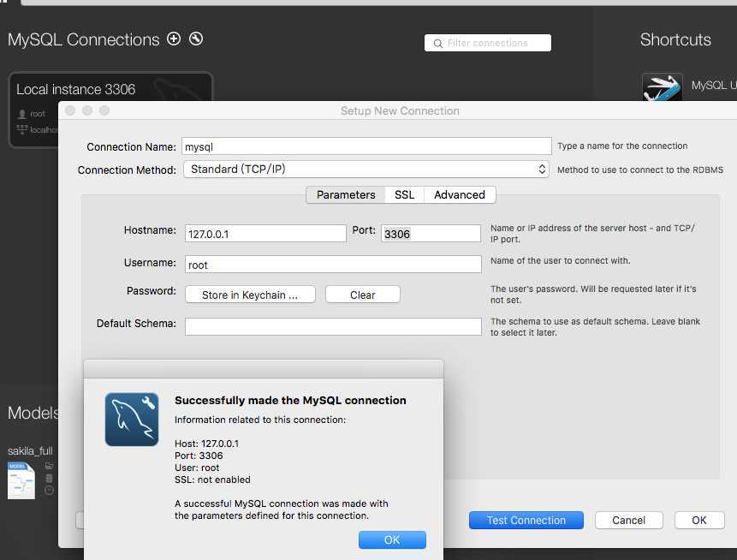This screenshot has width=737, height=560.
Task: Click the Models heading
Action: tap(33, 413)
